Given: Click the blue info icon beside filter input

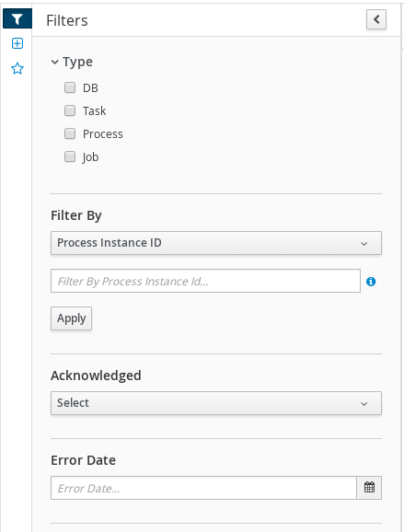Looking at the screenshot, I should (371, 282).
